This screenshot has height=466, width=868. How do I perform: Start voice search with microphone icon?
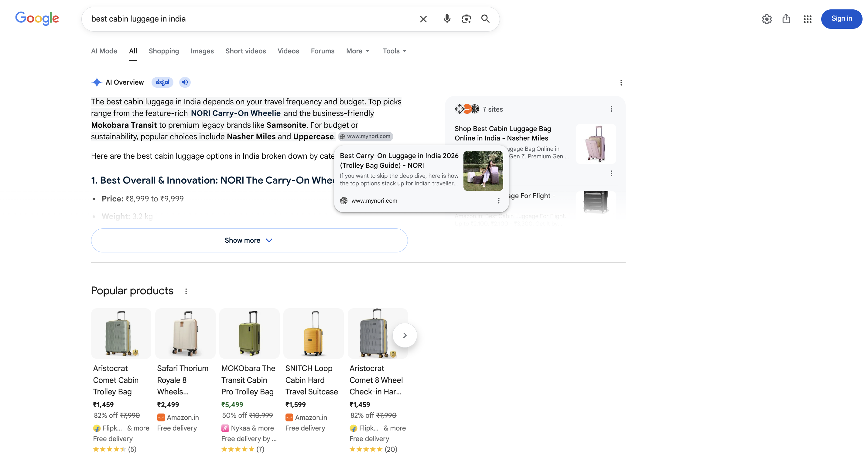coord(447,19)
